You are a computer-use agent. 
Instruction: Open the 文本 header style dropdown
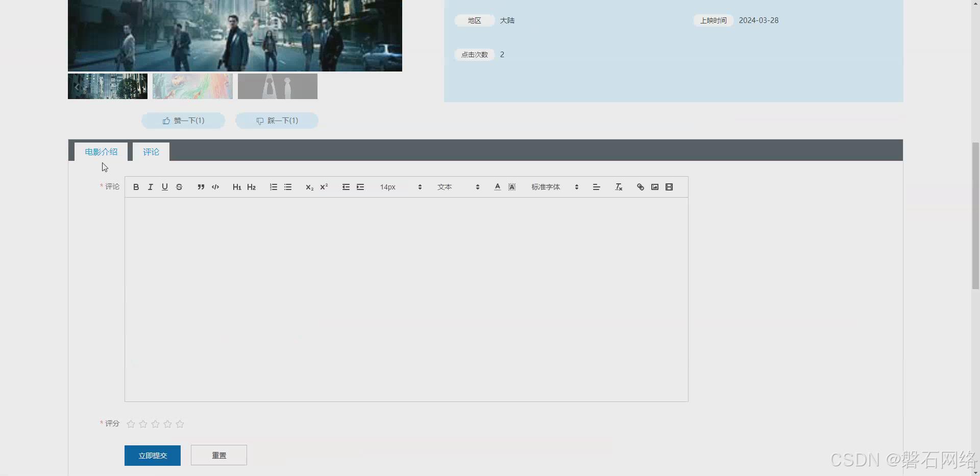click(458, 187)
